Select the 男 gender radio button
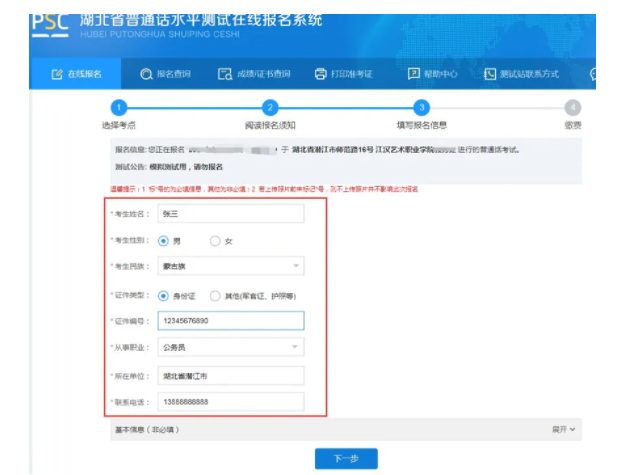The height and width of the screenshot is (475, 628). (x=164, y=240)
